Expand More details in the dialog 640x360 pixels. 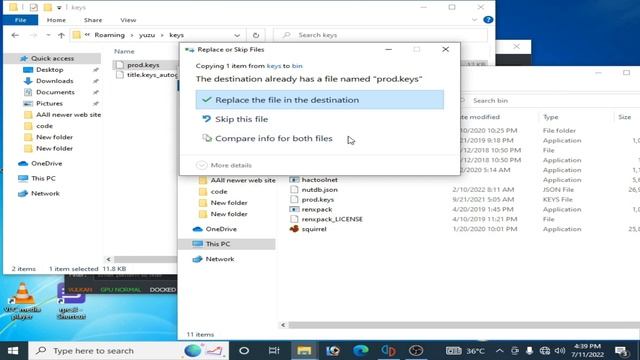[224, 165]
